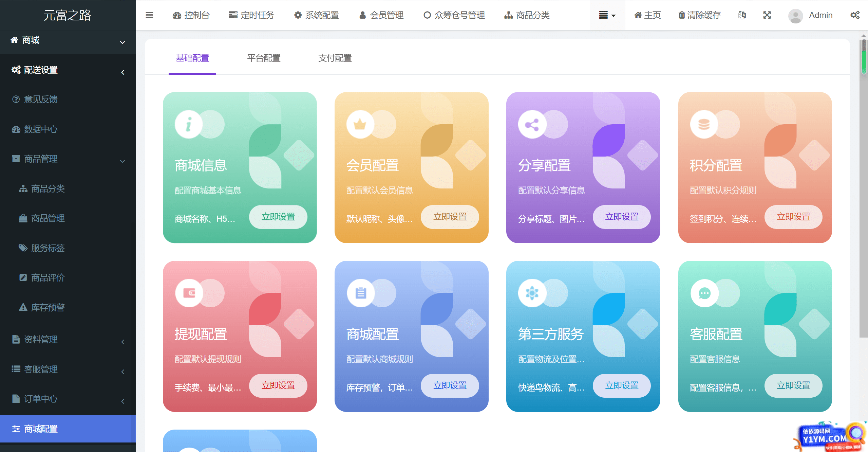Click 立即设置 on blue 商城配置 card
The image size is (868, 452).
450,385
